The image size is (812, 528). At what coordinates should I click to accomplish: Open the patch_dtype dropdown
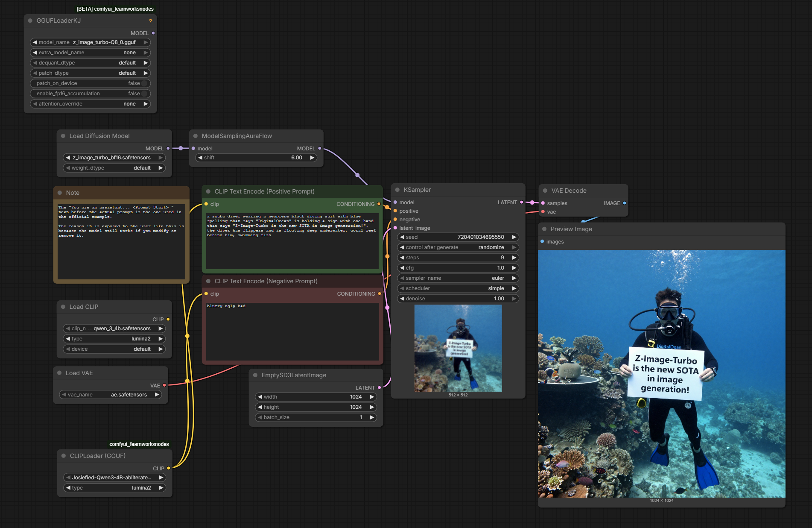pos(91,73)
